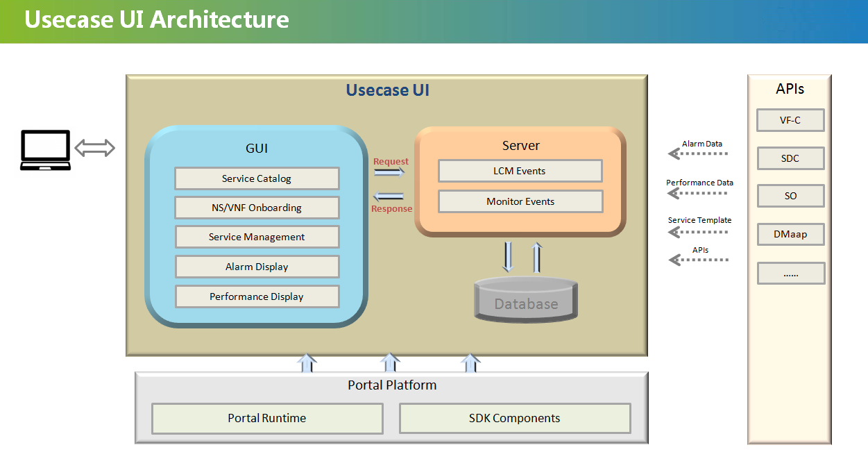
Task: Click the dotted arrow under APIs label
Action: (x=698, y=260)
